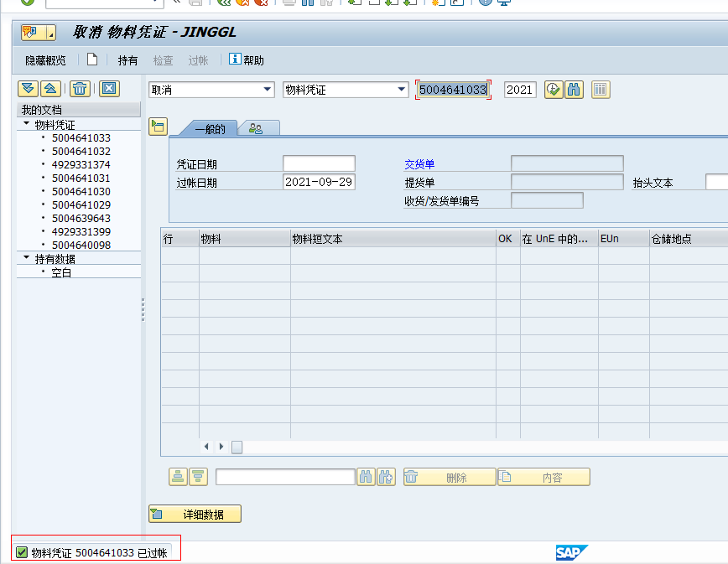The width and height of the screenshot is (728, 564).
Task: Click the empty 凭证日期 date field
Action: click(x=319, y=163)
